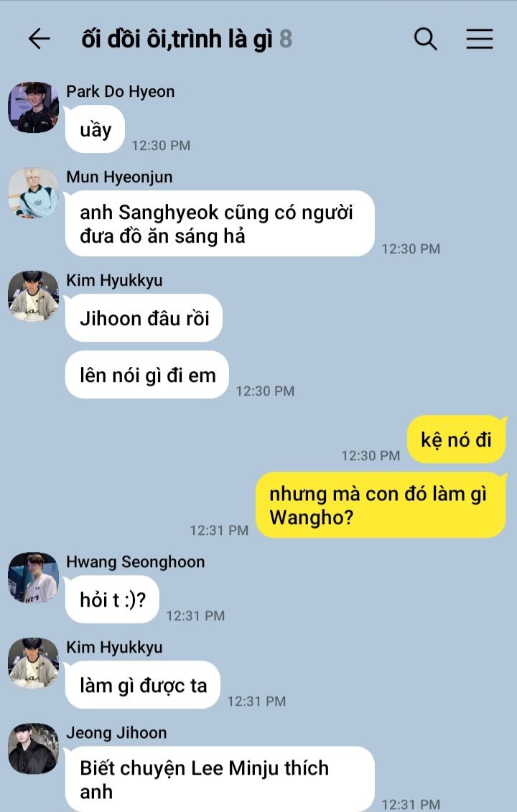The height and width of the screenshot is (812, 517).
Task: Select the 'hỏi t :)?' message bubble
Action: [x=113, y=599]
